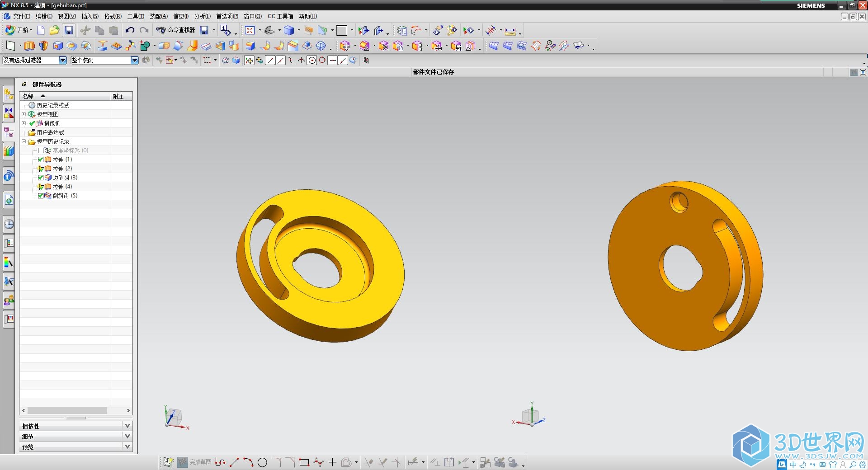Click the navigator horizontal scrollbar
868x470 pixels.
[x=68, y=411]
